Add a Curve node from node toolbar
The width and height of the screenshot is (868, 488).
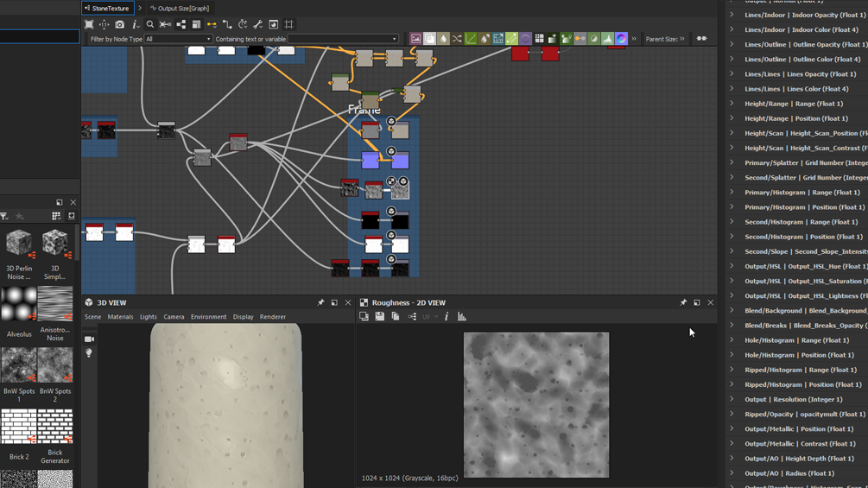pyautogui.click(x=471, y=38)
